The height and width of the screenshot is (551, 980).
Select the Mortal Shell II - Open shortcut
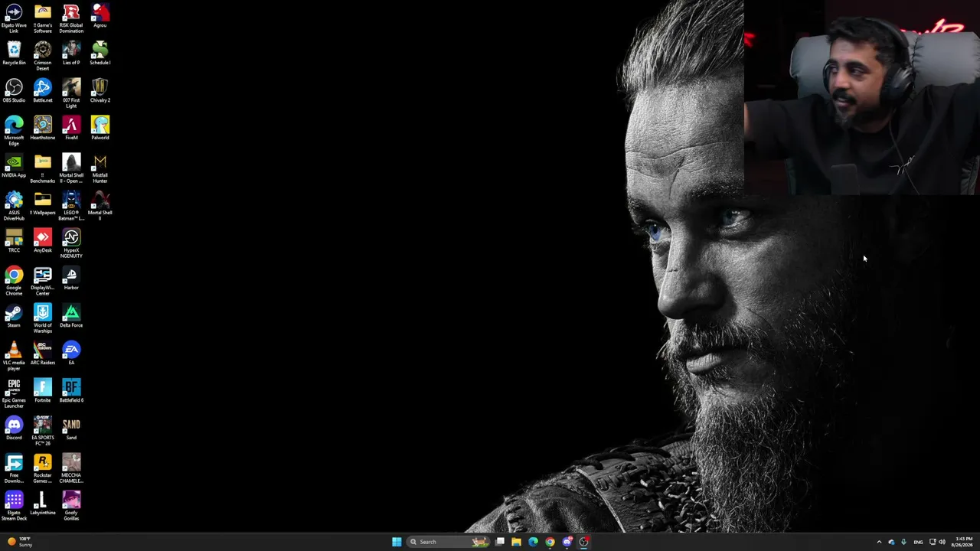[x=71, y=168]
